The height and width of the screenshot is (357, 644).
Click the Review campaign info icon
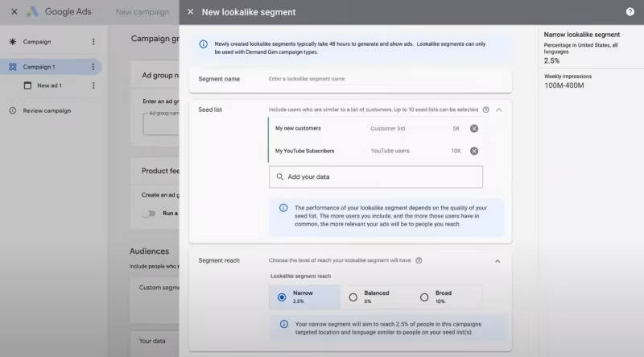click(x=13, y=110)
